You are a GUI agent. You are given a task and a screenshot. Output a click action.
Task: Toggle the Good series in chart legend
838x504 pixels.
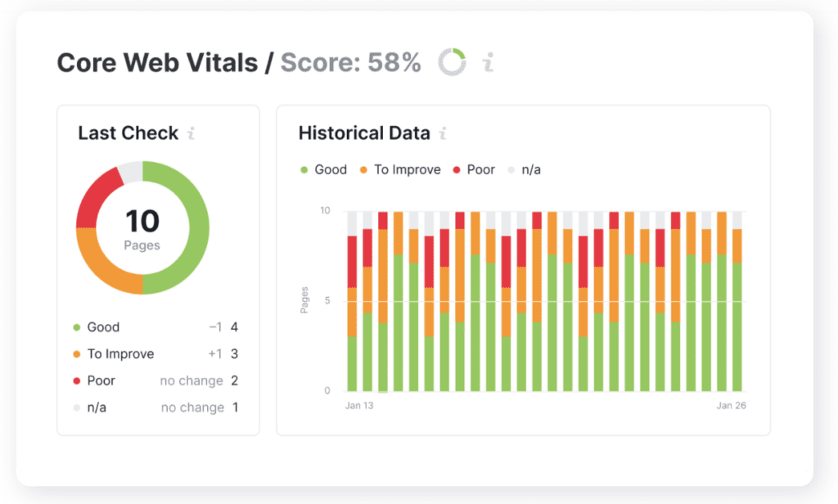tap(323, 169)
